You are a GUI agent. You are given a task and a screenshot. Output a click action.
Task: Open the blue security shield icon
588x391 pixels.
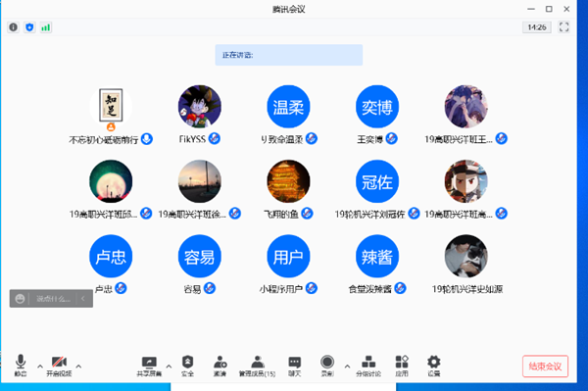[29, 27]
